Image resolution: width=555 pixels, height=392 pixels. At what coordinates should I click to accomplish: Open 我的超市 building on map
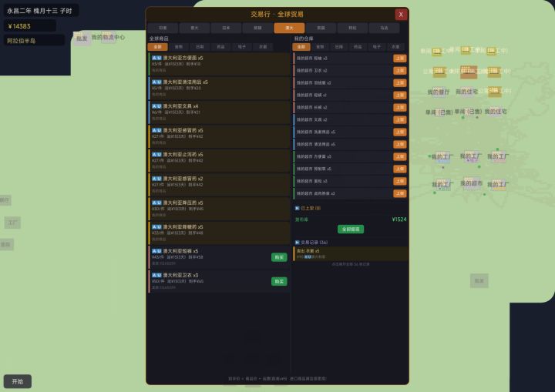(471, 183)
